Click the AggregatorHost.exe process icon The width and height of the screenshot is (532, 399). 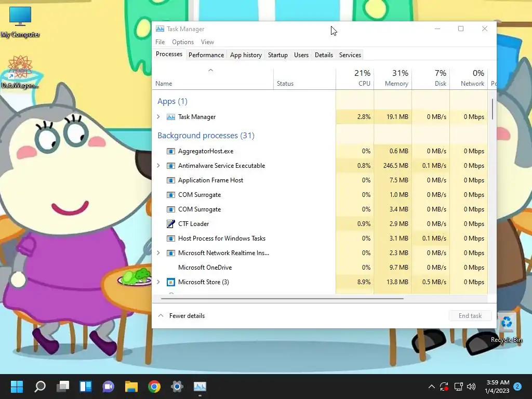pos(170,151)
